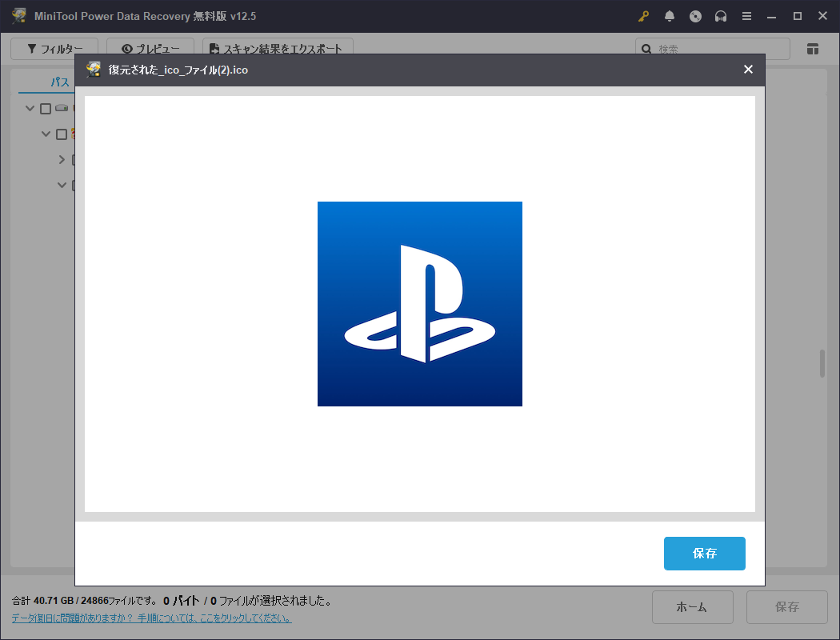Open notifications bell icon
Image resolution: width=840 pixels, height=640 pixels.
coord(669,16)
